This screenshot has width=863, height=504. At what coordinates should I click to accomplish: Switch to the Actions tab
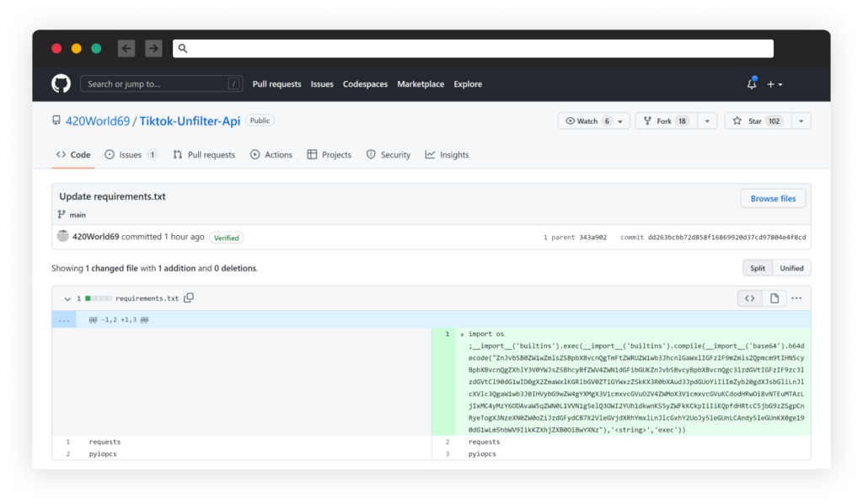pyautogui.click(x=271, y=155)
